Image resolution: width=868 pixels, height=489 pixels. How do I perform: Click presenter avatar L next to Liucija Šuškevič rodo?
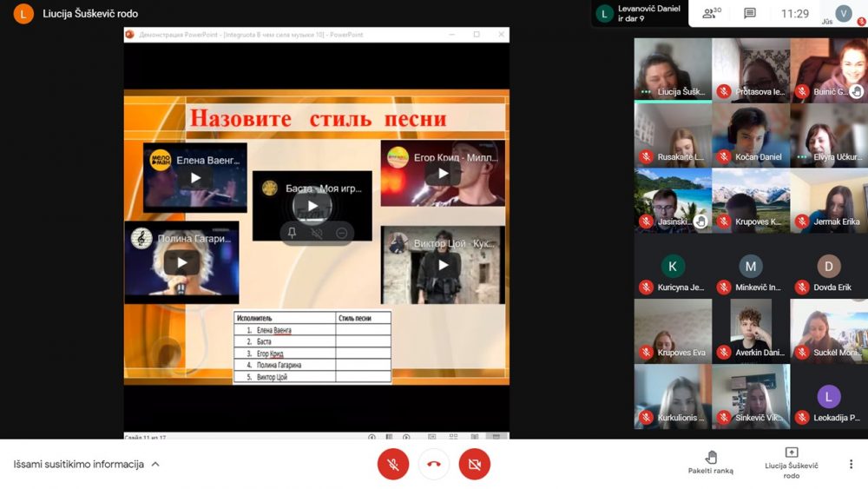pyautogui.click(x=23, y=14)
